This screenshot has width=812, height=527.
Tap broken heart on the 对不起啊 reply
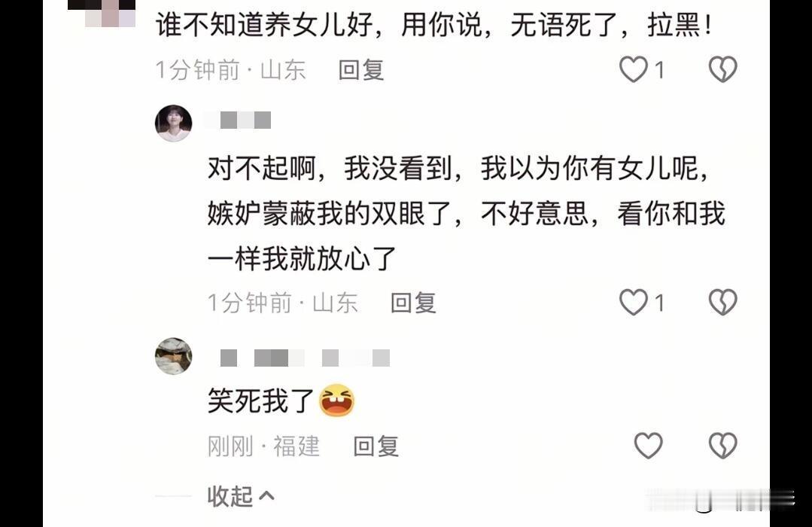(x=722, y=302)
